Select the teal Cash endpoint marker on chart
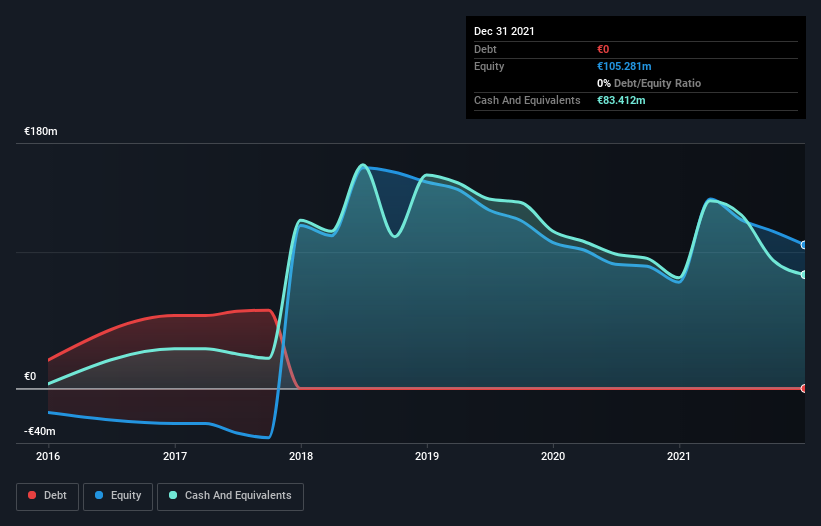821x526 pixels. pos(804,275)
